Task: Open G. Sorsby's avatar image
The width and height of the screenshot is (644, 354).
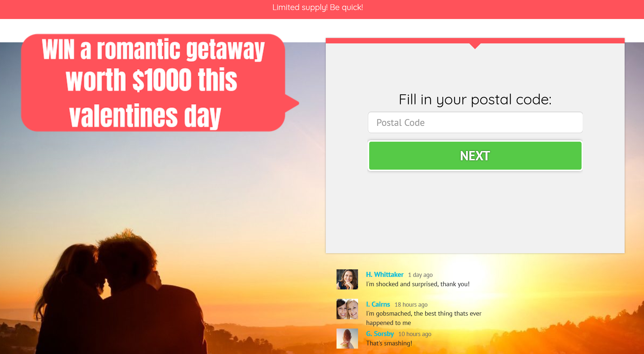Action: pos(347,339)
